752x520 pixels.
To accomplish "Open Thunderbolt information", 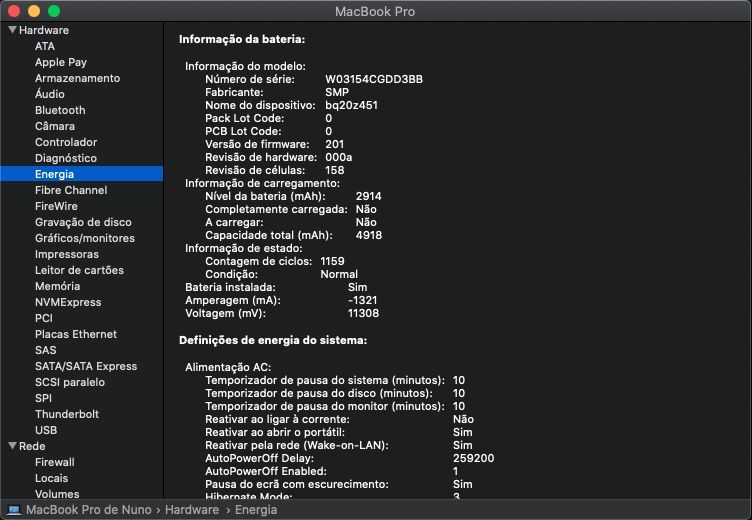I will (x=67, y=414).
